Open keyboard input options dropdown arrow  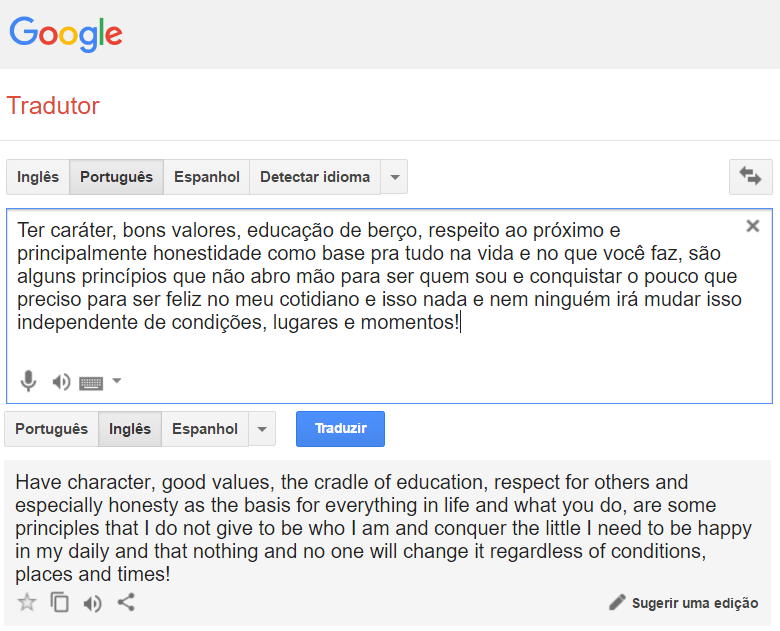coord(117,381)
